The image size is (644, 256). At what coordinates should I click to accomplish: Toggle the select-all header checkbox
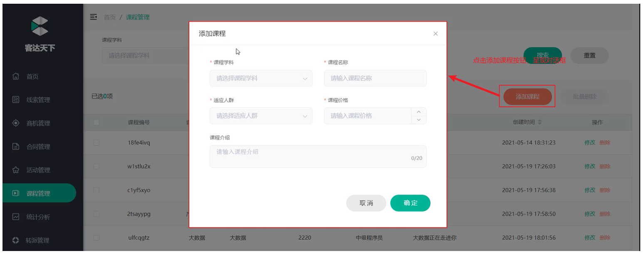(x=97, y=122)
